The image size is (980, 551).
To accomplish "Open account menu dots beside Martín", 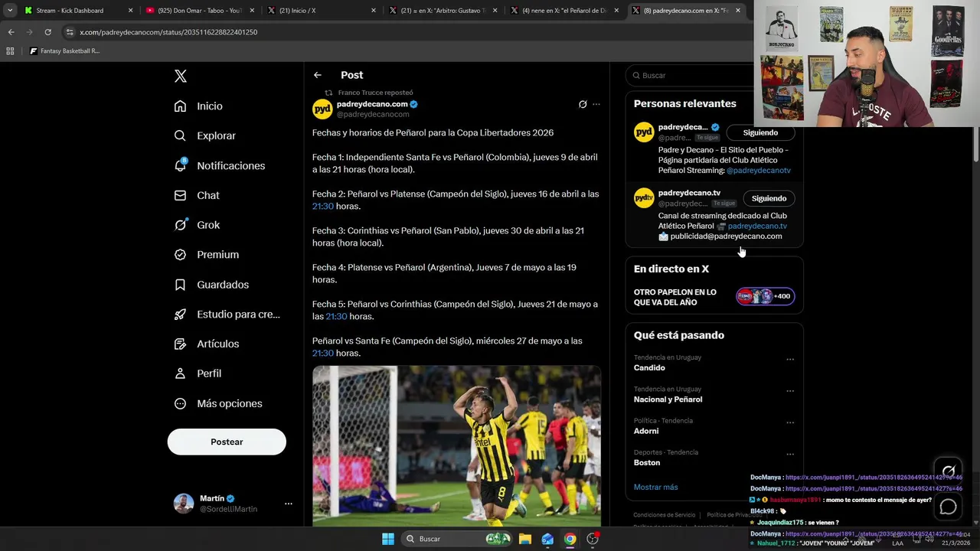I will [289, 504].
